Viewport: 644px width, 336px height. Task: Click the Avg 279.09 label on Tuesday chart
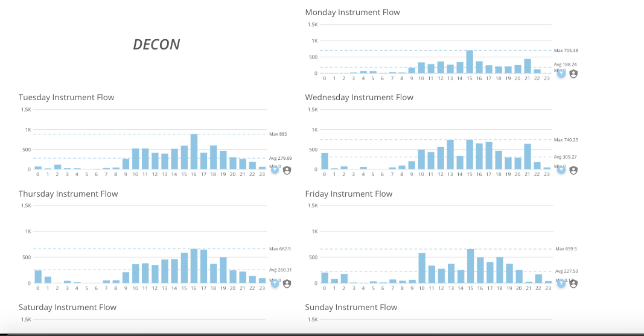pos(281,158)
